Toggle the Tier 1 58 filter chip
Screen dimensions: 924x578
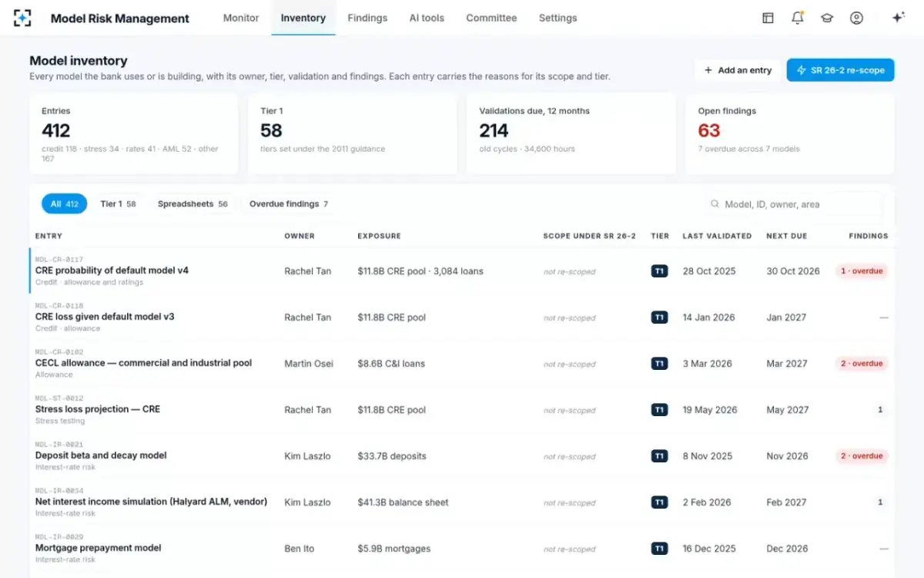[x=118, y=204]
